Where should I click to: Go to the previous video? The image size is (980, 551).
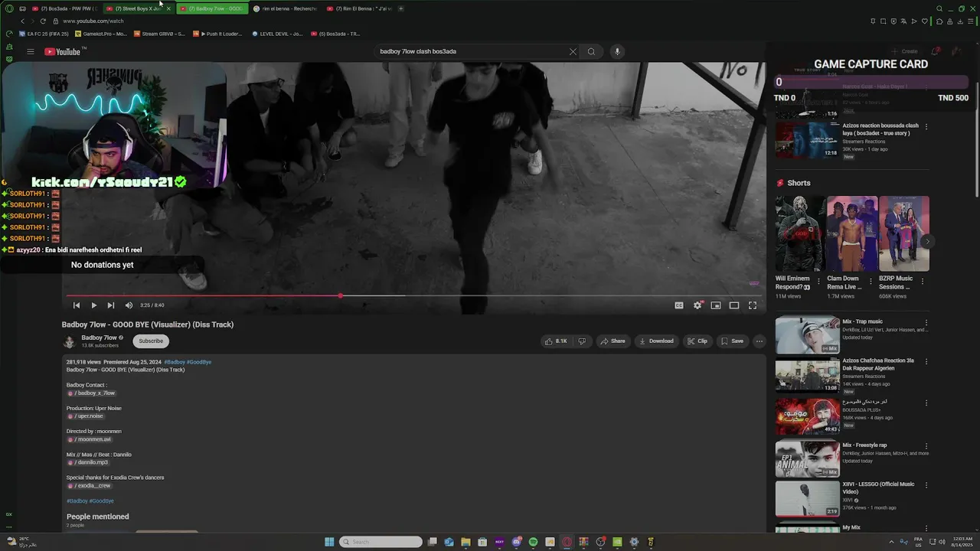pos(77,305)
